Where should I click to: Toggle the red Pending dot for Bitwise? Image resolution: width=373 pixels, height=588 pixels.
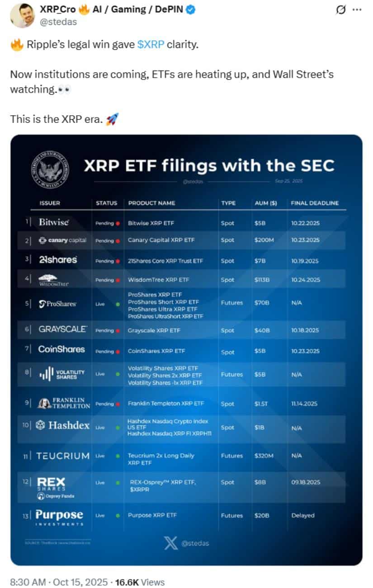click(x=117, y=223)
